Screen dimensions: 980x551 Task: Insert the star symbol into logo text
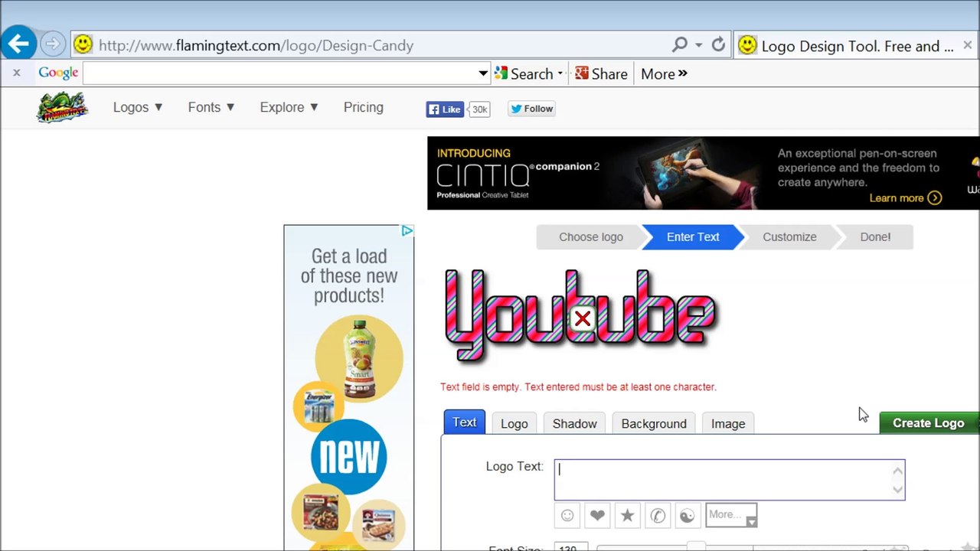pyautogui.click(x=627, y=515)
